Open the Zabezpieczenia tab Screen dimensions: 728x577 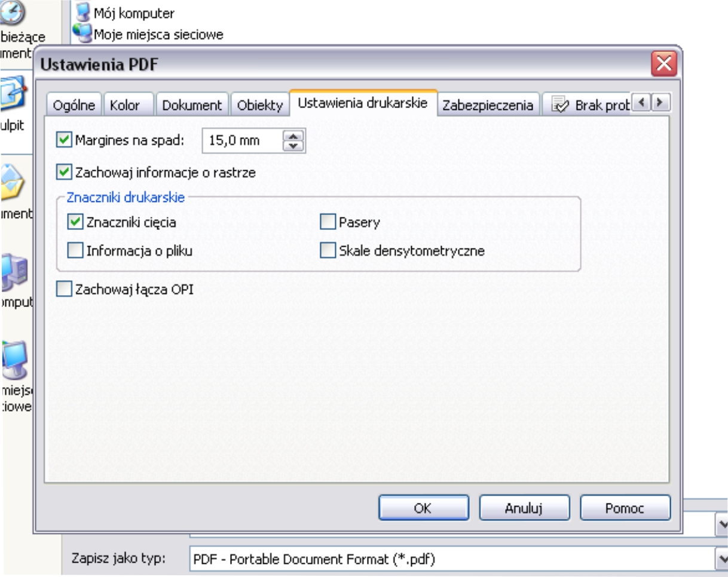click(x=487, y=105)
